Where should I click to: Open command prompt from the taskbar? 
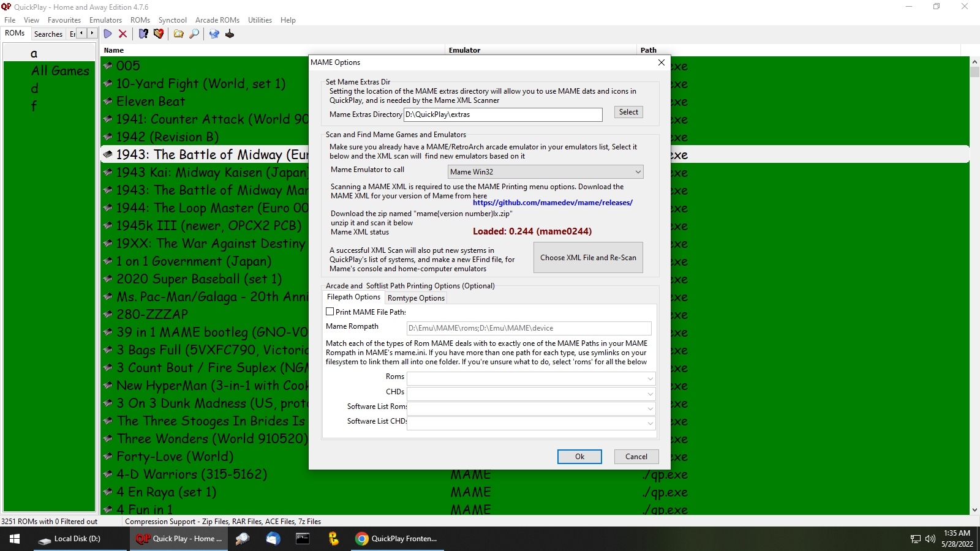click(303, 539)
